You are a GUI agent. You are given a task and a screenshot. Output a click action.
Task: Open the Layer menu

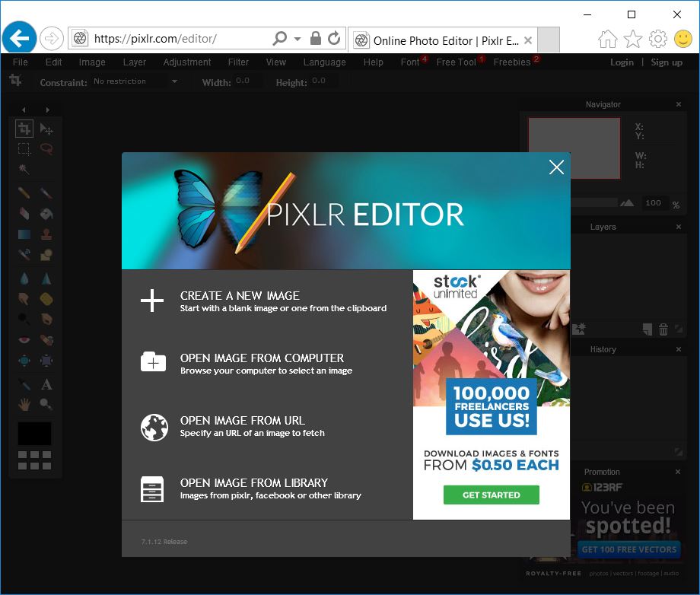click(135, 62)
